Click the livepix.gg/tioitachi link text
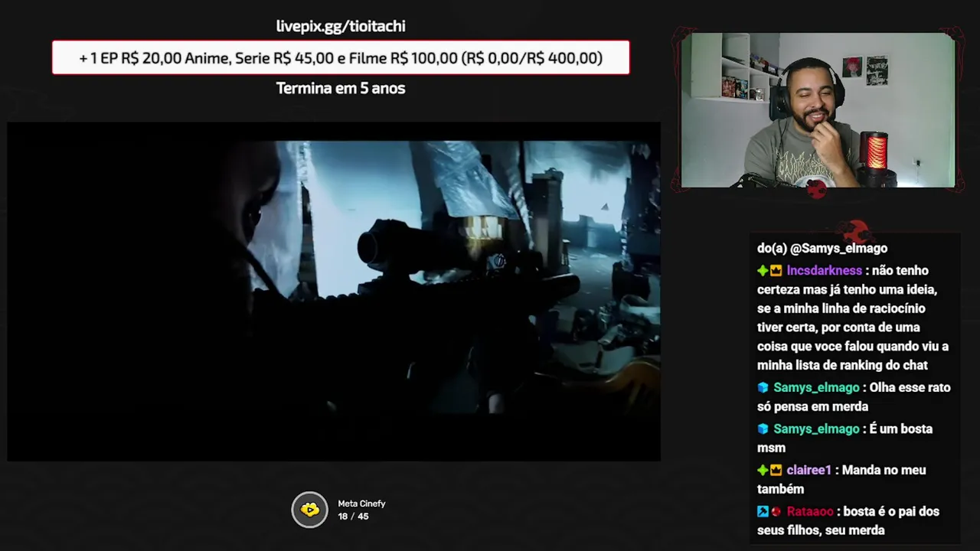Viewport: 980px width, 551px height. (x=341, y=26)
